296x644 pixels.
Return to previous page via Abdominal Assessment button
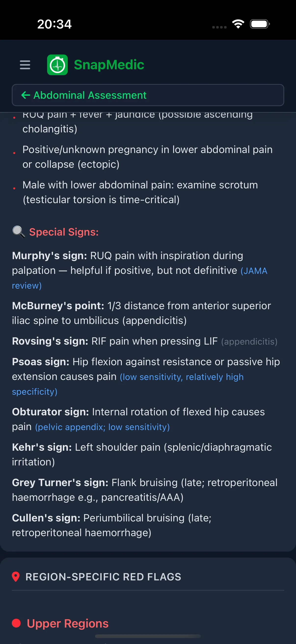tap(148, 95)
